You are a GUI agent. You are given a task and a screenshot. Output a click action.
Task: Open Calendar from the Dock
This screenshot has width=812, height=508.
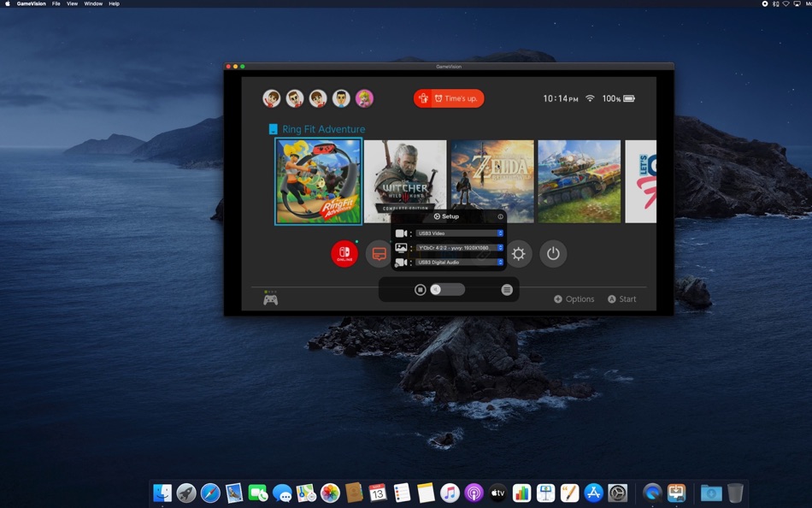378,493
